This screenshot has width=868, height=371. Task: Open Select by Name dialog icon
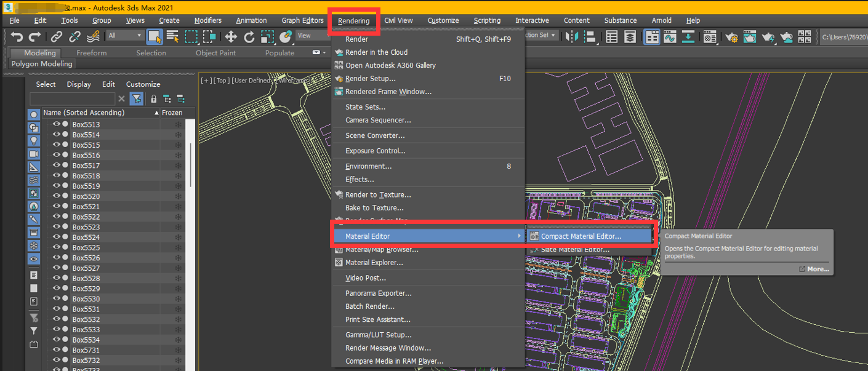[172, 36]
